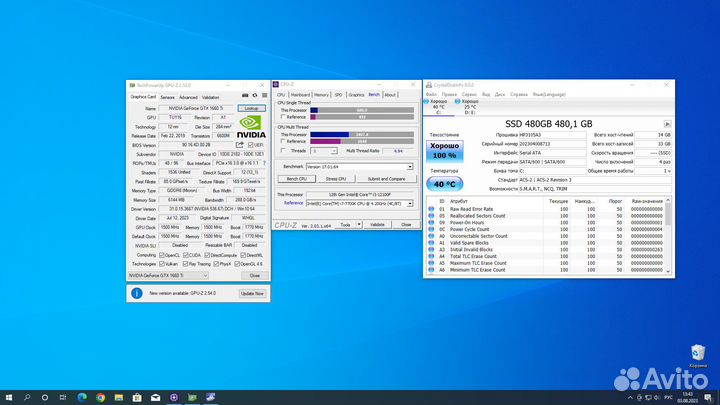Click the Validate button in CPU-Z
This screenshot has height=405, width=720.
[377, 225]
